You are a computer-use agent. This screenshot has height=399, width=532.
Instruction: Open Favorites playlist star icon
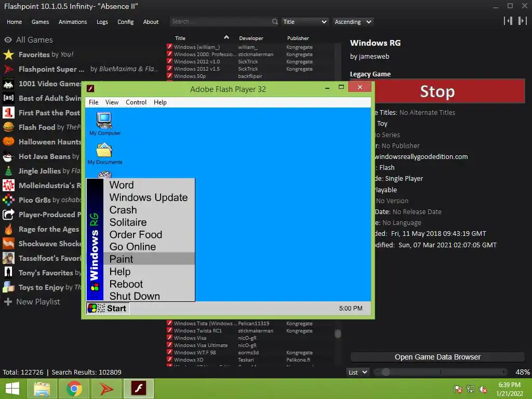8,54
